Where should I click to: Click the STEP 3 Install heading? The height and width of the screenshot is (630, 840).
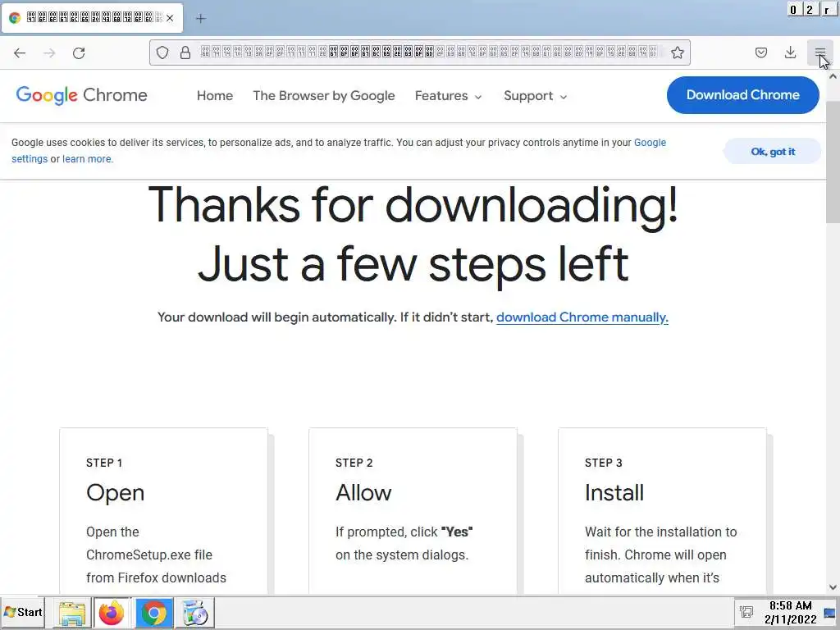pos(614,492)
